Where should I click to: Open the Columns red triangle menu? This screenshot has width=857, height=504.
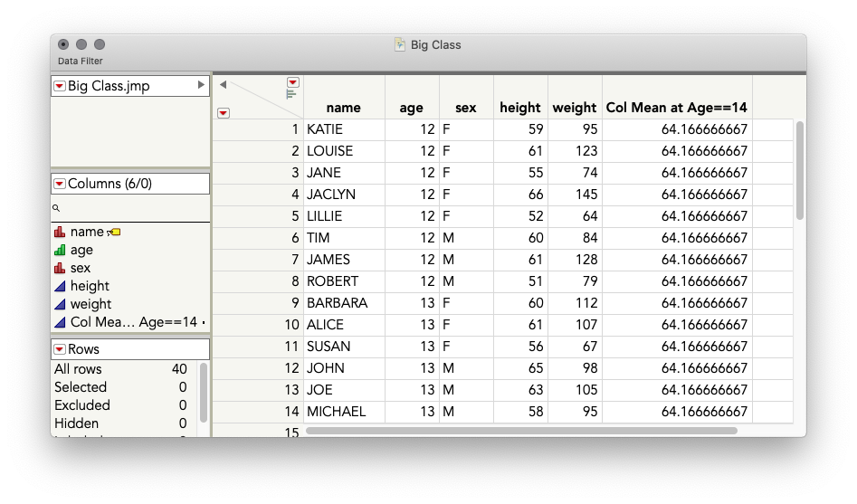(x=60, y=184)
